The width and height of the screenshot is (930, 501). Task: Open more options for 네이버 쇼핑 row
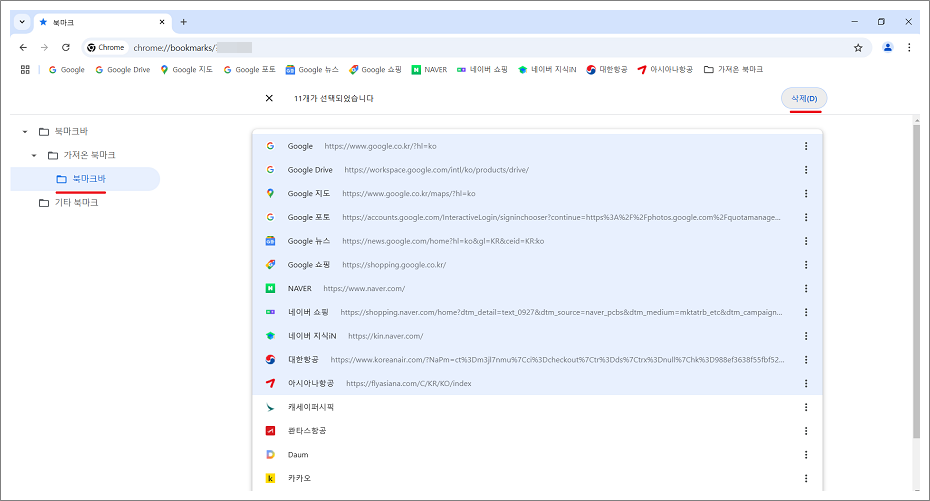805,312
